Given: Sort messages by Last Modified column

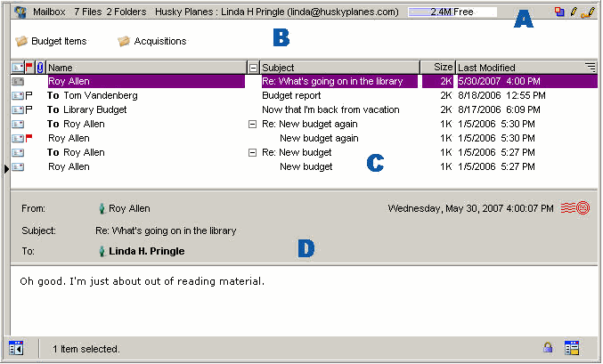Looking at the screenshot, I should click(x=517, y=68).
